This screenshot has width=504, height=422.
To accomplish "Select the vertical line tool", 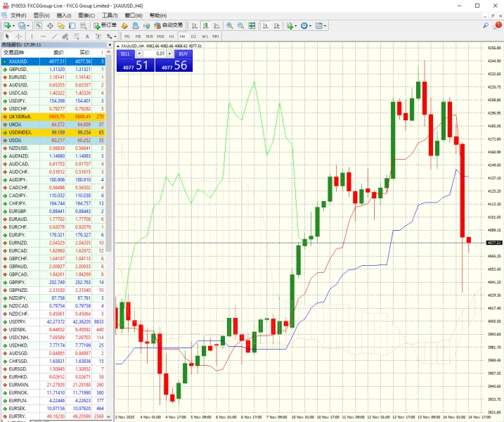I will 32,37.
